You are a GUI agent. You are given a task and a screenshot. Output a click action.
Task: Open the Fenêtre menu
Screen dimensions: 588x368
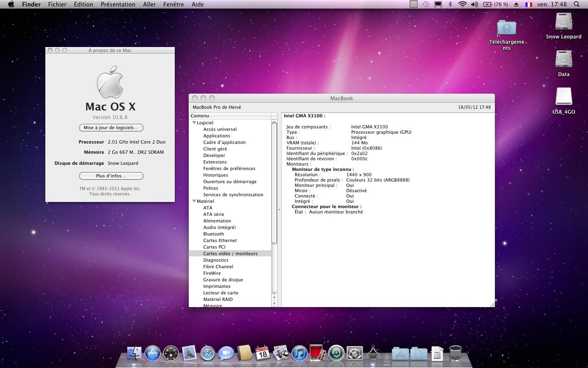173,4
